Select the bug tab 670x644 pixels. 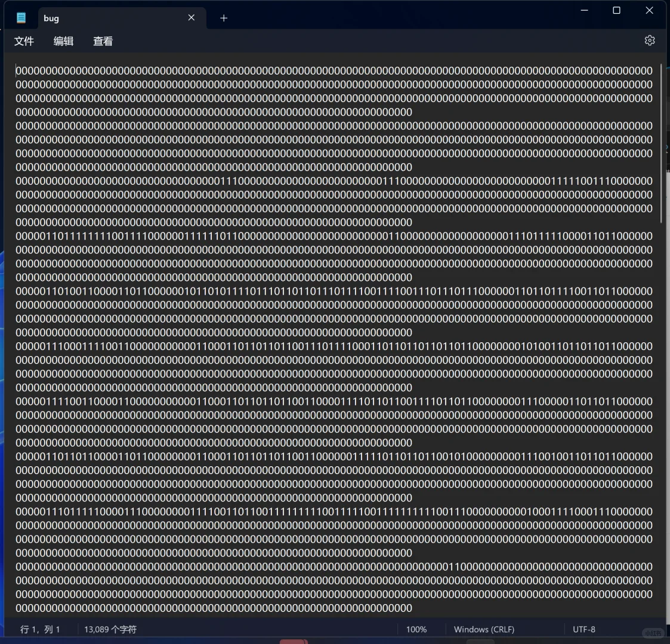click(122, 18)
